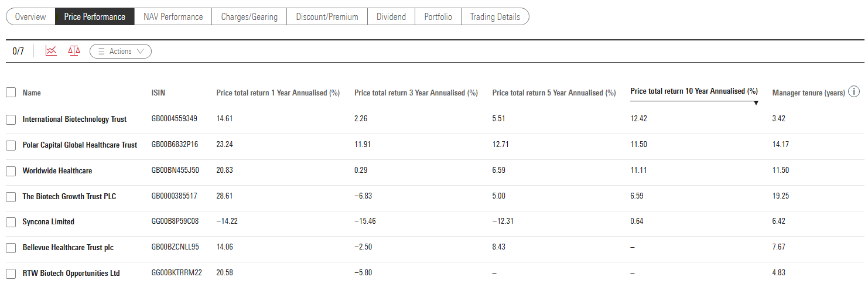
Task: Select the Discount/Premium tab
Action: coord(327,17)
